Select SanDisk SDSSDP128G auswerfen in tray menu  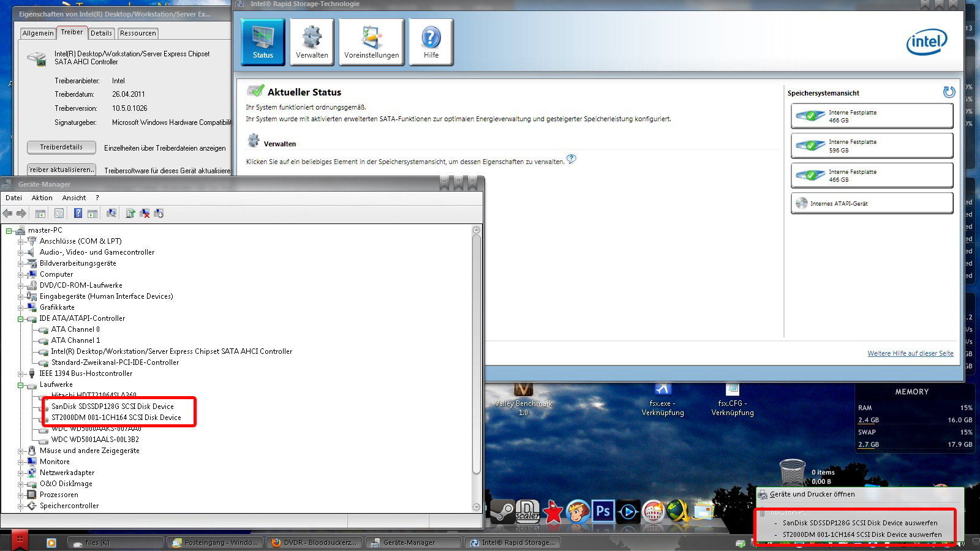coord(860,523)
